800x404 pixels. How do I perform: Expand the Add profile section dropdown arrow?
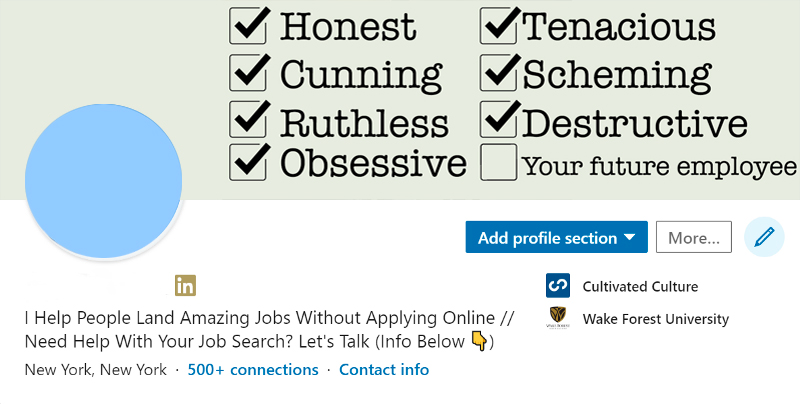[x=629, y=238]
